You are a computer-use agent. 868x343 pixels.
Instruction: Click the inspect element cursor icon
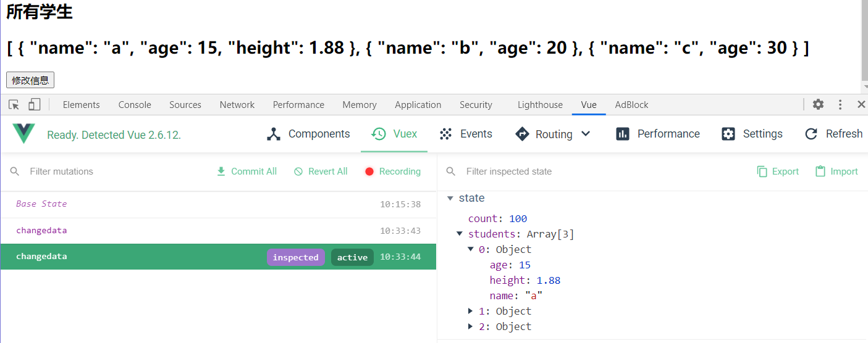coord(14,105)
